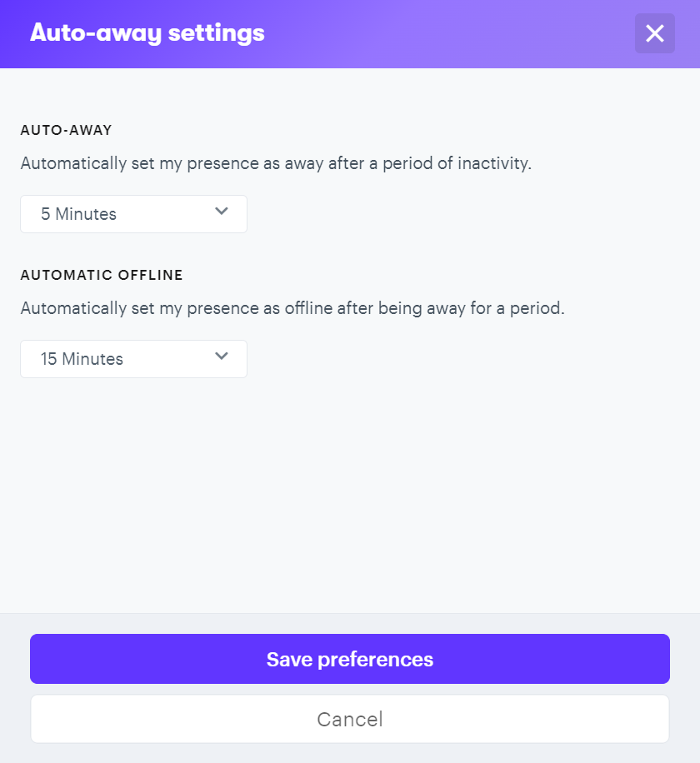Open the auto-away 5 Minutes dropdown
The height and width of the screenshot is (763, 700).
(x=133, y=214)
